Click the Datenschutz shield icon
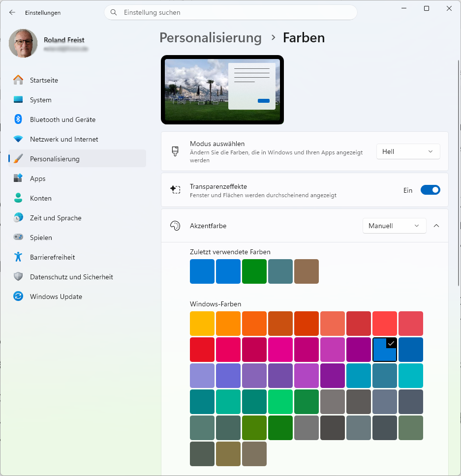Viewport: 461px width, 476px height. click(x=18, y=276)
